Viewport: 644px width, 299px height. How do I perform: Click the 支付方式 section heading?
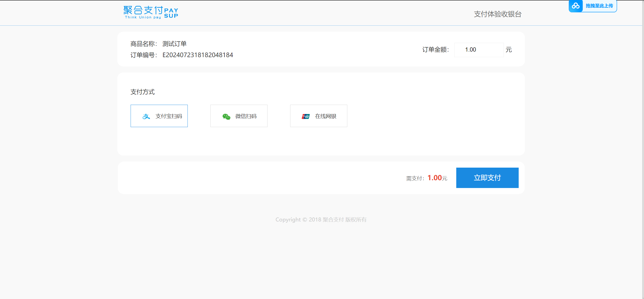click(142, 92)
